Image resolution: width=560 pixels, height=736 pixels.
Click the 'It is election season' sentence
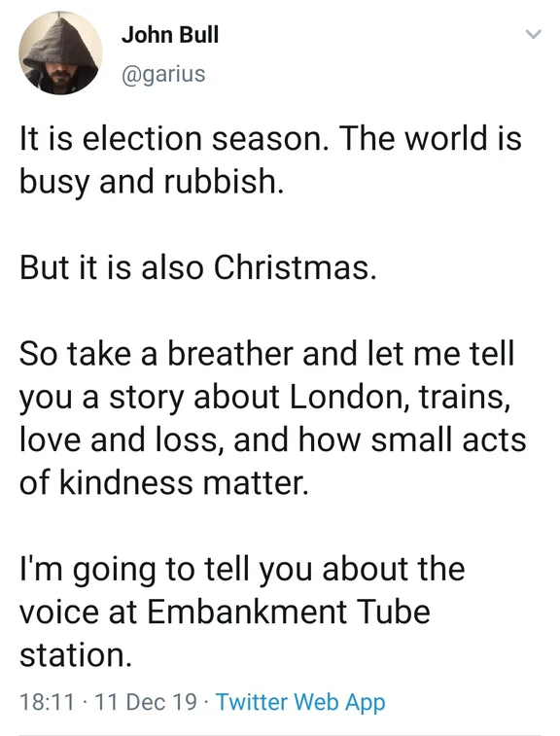tap(173, 139)
